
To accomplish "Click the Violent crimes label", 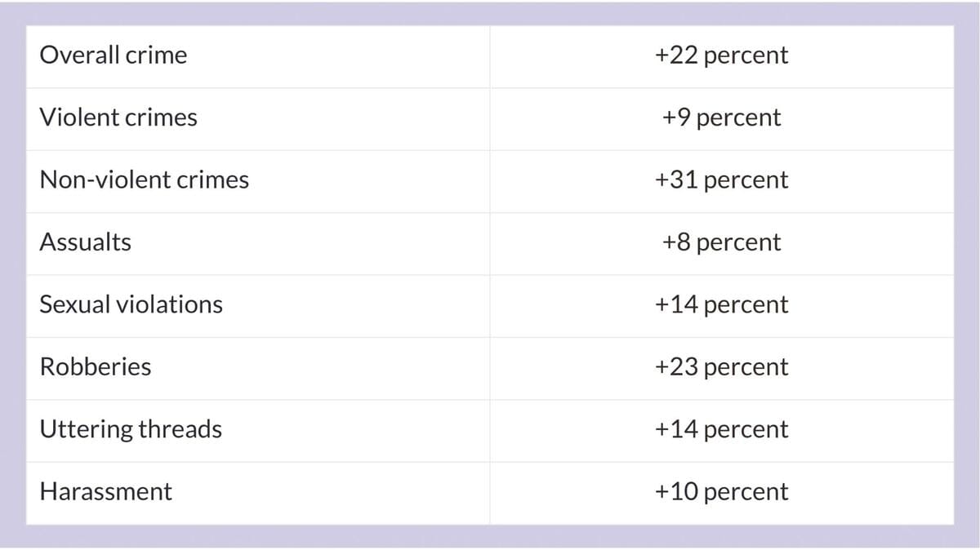I will [118, 118].
